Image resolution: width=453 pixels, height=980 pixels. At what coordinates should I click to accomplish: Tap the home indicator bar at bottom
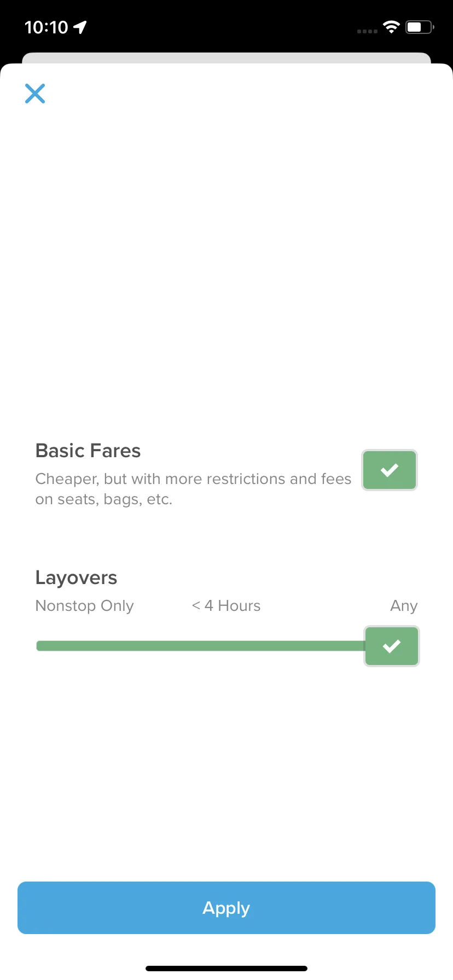(x=226, y=969)
